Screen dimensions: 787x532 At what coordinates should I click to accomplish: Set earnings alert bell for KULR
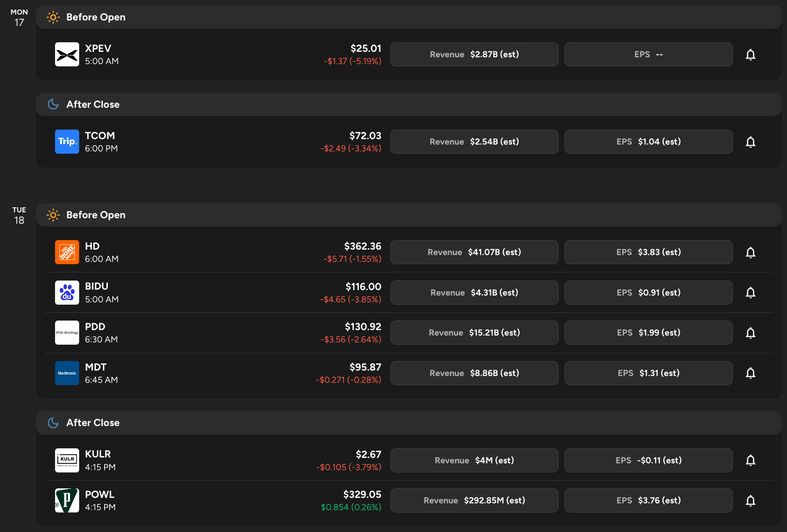[751, 461]
